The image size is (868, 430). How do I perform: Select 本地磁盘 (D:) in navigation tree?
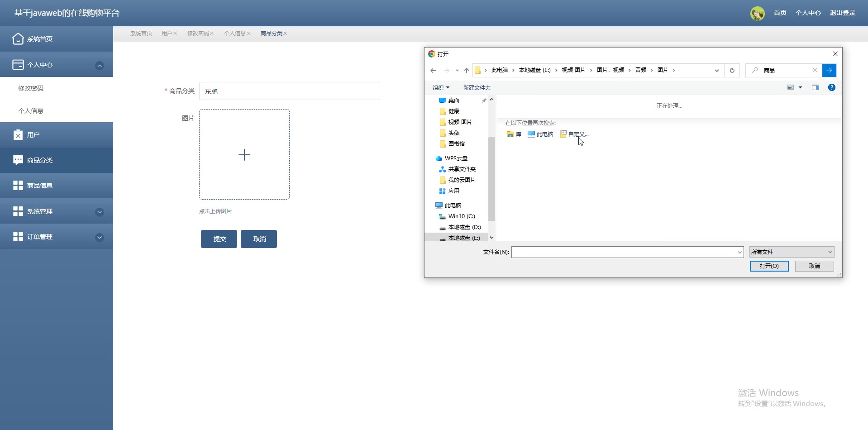point(464,227)
